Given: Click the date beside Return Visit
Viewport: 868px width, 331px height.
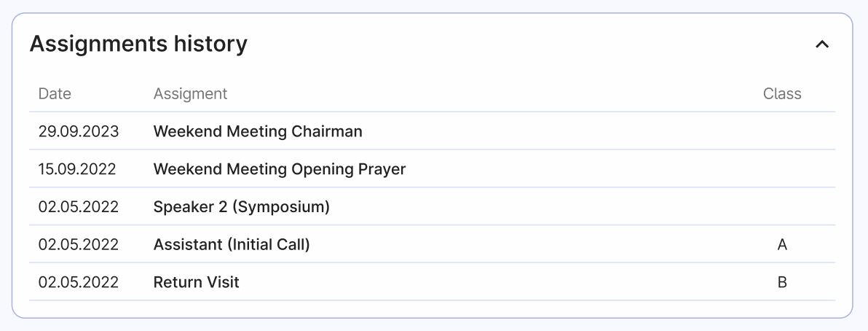Looking at the screenshot, I should [78, 283].
